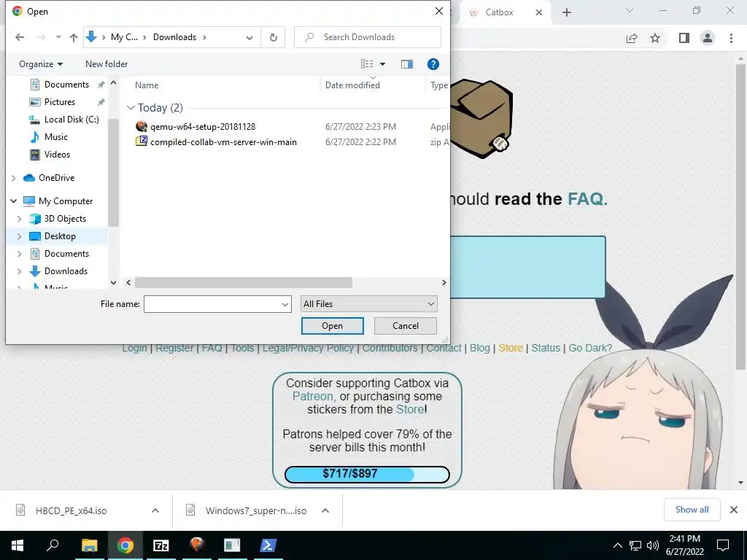Open the Windows Start menu
747x560 pixels.
point(18,545)
